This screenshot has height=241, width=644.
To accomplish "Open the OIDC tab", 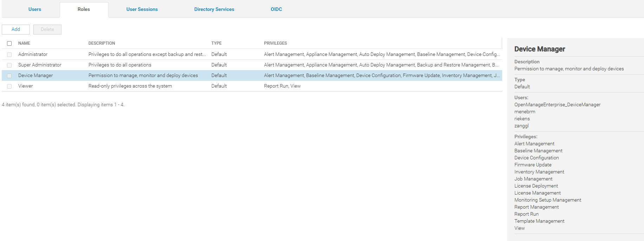I will tap(276, 9).
